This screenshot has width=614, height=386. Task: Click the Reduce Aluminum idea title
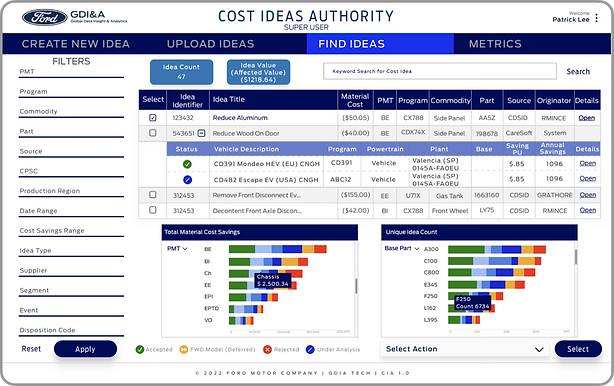point(240,118)
